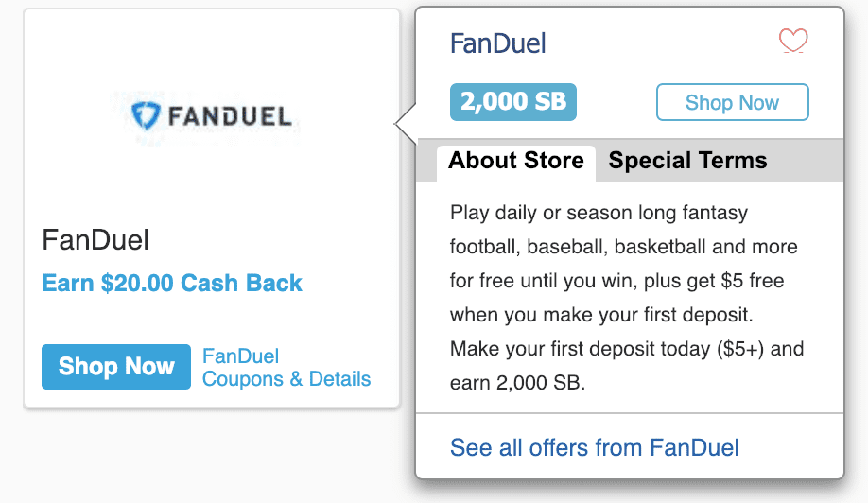Click the 2,000 SB reward badge
868x503 pixels.
click(512, 102)
